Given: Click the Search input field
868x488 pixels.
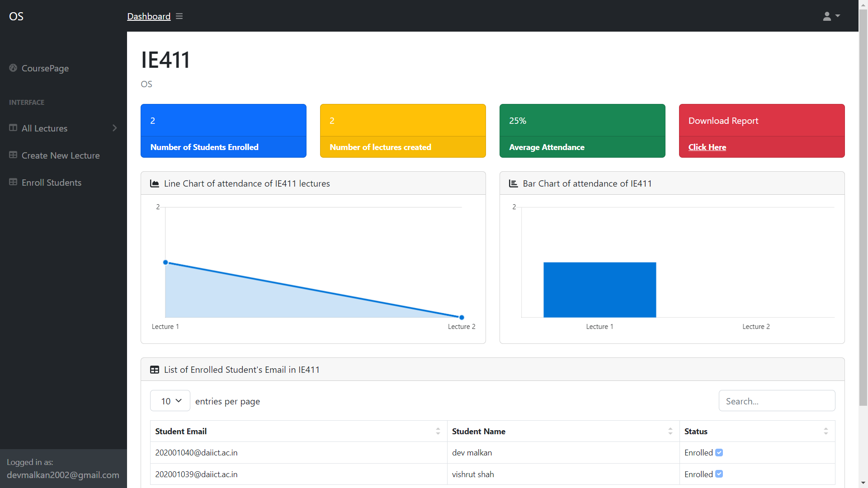Looking at the screenshot, I should [x=777, y=401].
